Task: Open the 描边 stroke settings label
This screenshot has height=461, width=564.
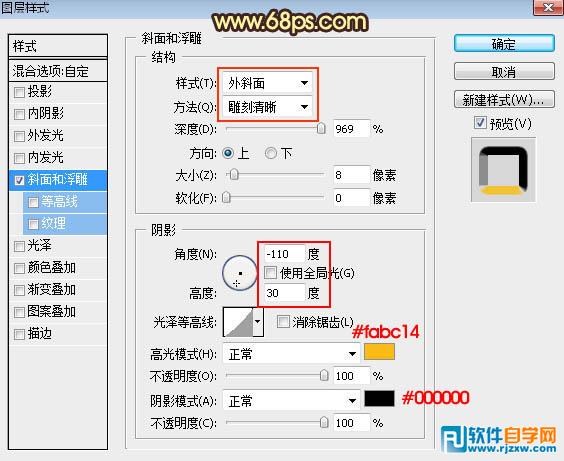Action: click(x=40, y=334)
